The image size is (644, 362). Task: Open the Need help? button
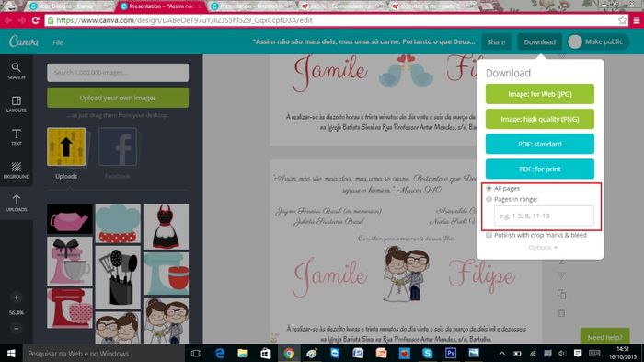pyautogui.click(x=604, y=337)
